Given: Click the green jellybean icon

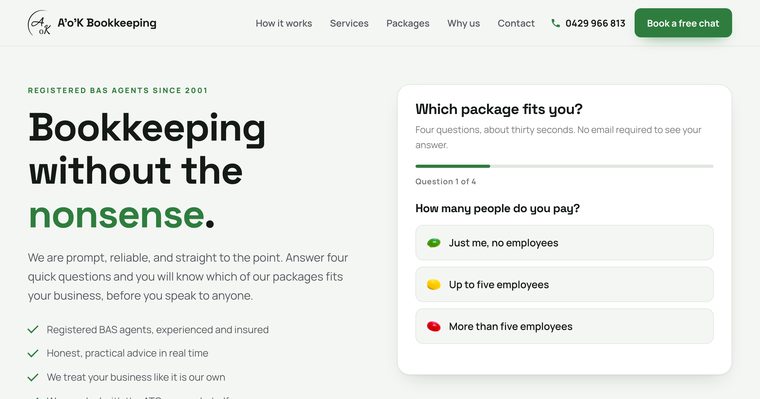Looking at the screenshot, I should [x=433, y=243].
